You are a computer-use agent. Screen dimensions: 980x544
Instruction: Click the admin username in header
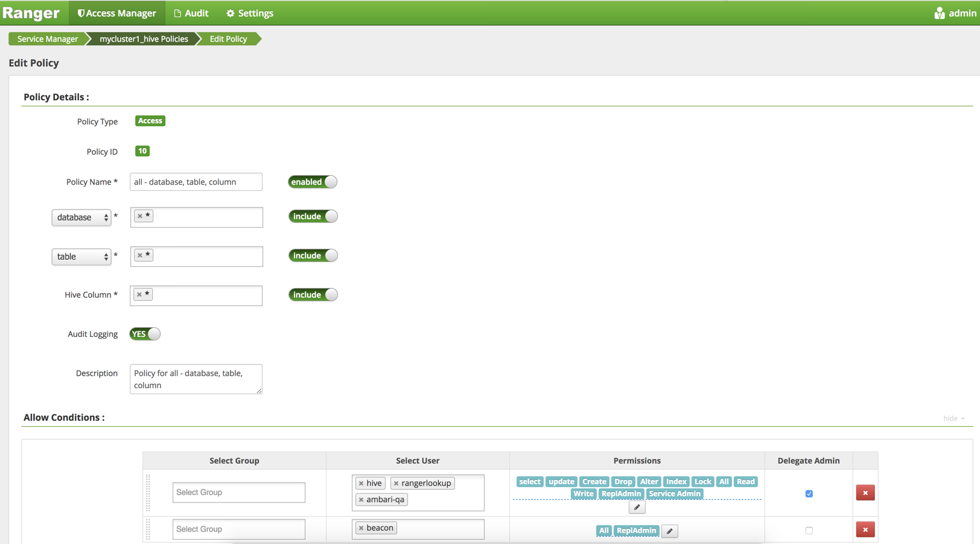click(962, 13)
